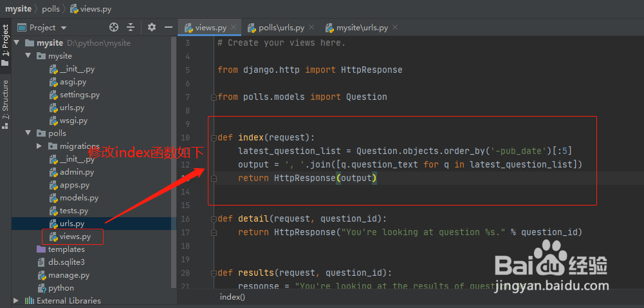Collapse the polls package arrow
The height and width of the screenshot is (308, 644).
(x=28, y=133)
